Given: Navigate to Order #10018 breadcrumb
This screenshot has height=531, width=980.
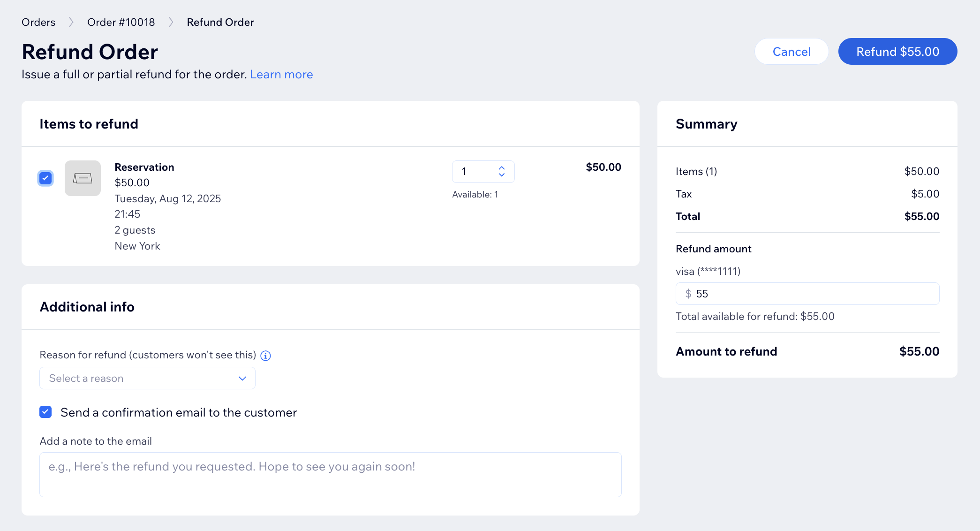Looking at the screenshot, I should tap(121, 23).
